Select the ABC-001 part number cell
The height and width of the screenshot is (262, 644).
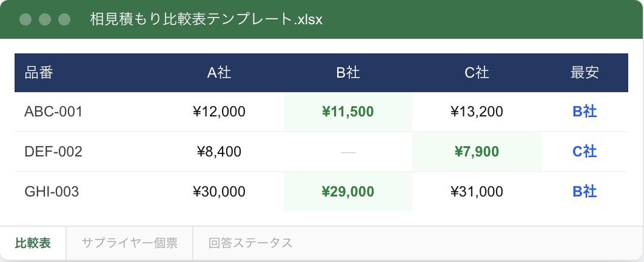(53, 112)
